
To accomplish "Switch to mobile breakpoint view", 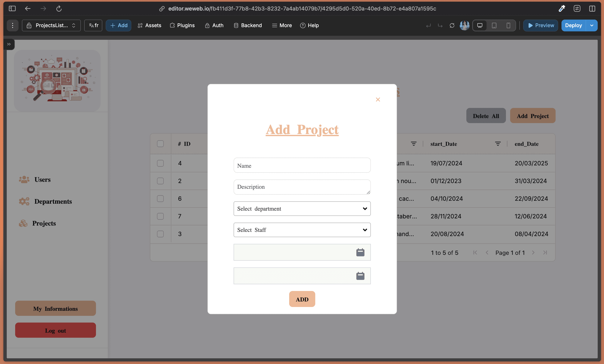I will point(508,25).
